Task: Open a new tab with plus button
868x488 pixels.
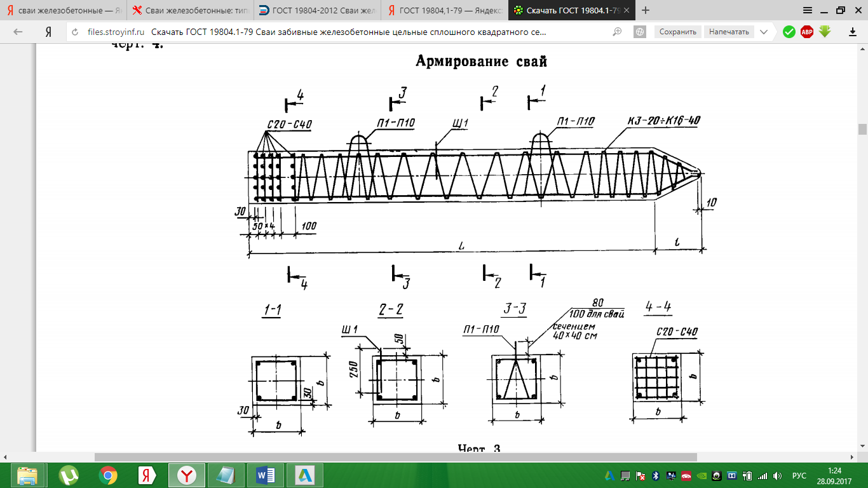Action: coord(646,10)
